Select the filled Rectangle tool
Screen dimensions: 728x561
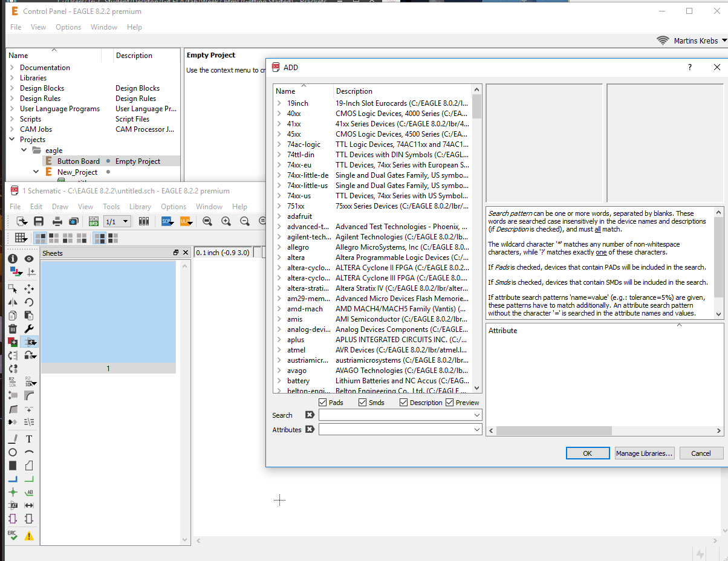click(13, 465)
